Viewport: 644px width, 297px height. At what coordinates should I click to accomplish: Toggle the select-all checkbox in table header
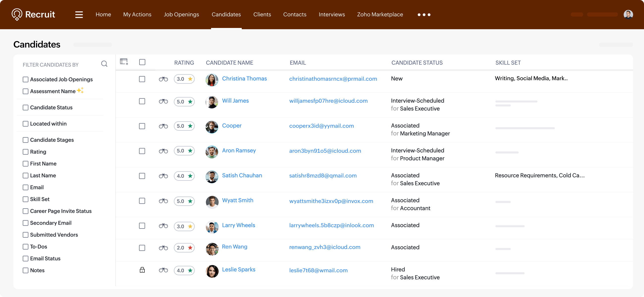point(142,62)
